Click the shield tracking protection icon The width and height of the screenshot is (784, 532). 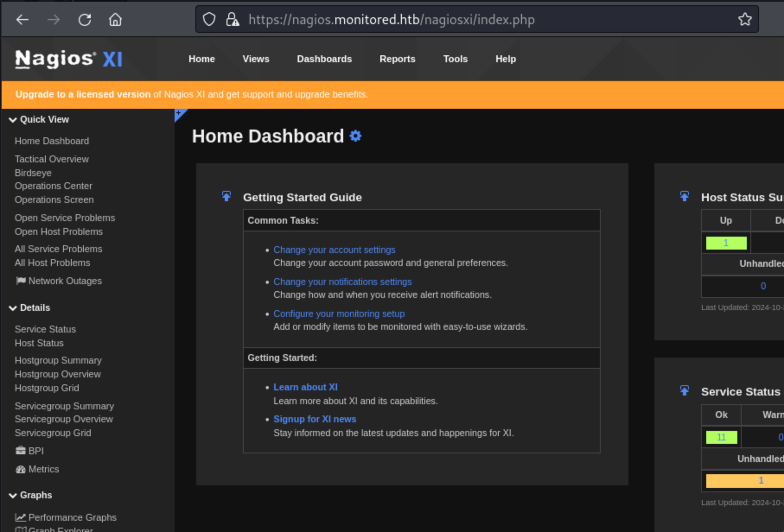coord(209,19)
